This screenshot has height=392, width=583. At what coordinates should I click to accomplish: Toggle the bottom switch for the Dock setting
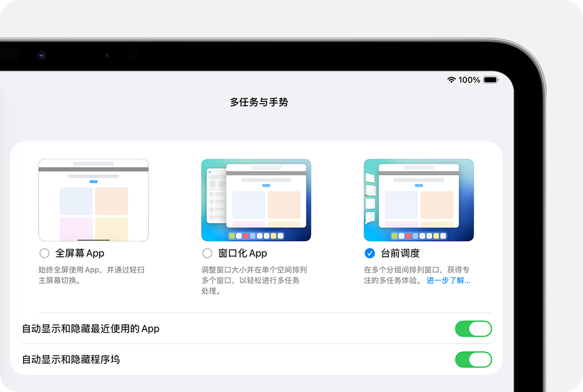[473, 359]
